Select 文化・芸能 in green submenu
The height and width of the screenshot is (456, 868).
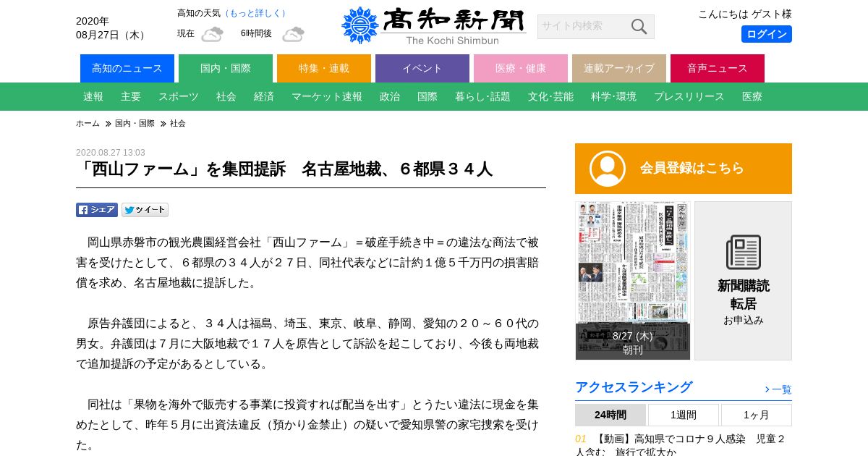550,96
